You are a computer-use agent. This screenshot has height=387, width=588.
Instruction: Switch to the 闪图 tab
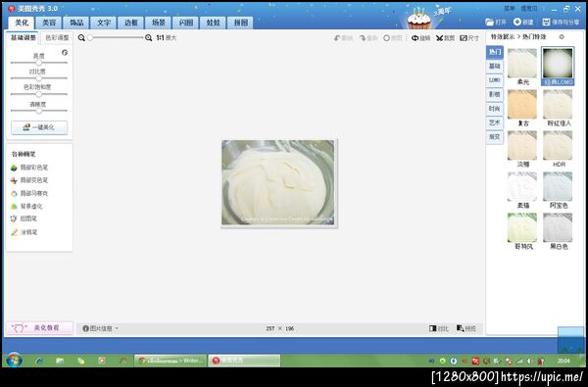[186, 23]
